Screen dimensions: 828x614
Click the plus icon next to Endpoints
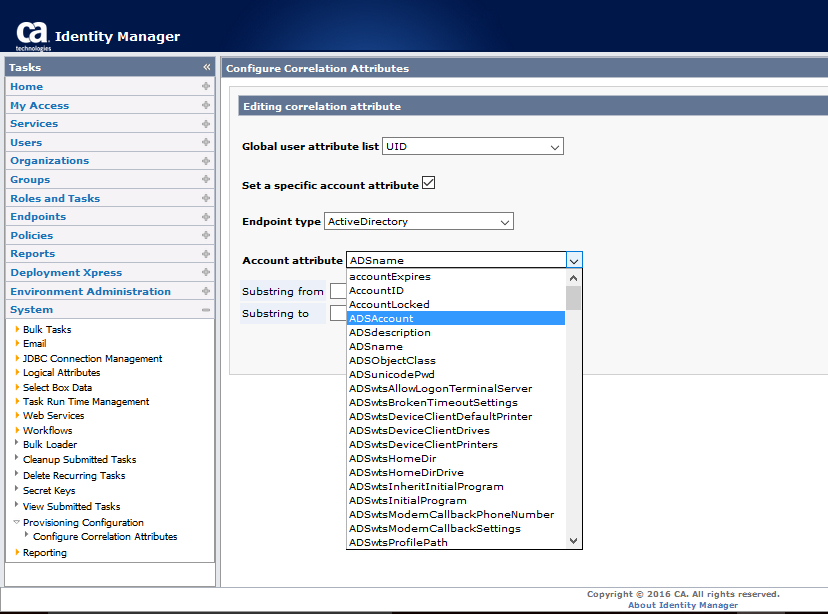point(205,216)
